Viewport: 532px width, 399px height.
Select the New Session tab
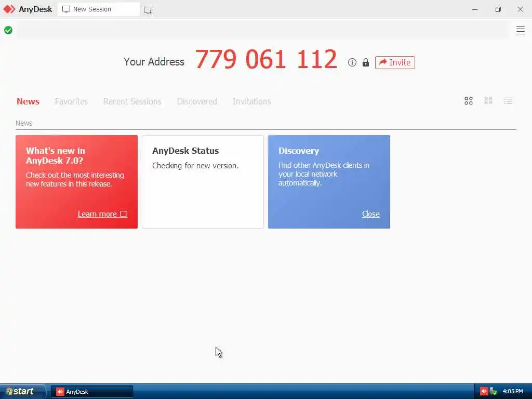(x=99, y=9)
